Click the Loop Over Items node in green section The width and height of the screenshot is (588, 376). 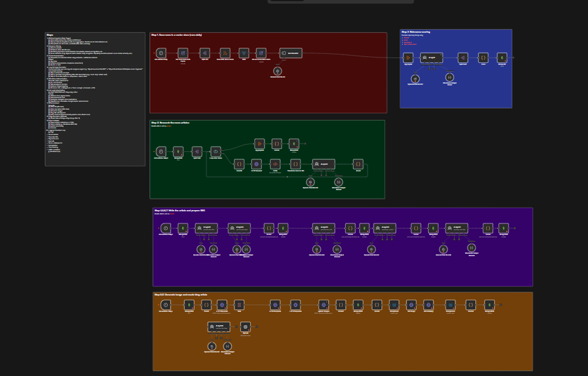[216, 151]
